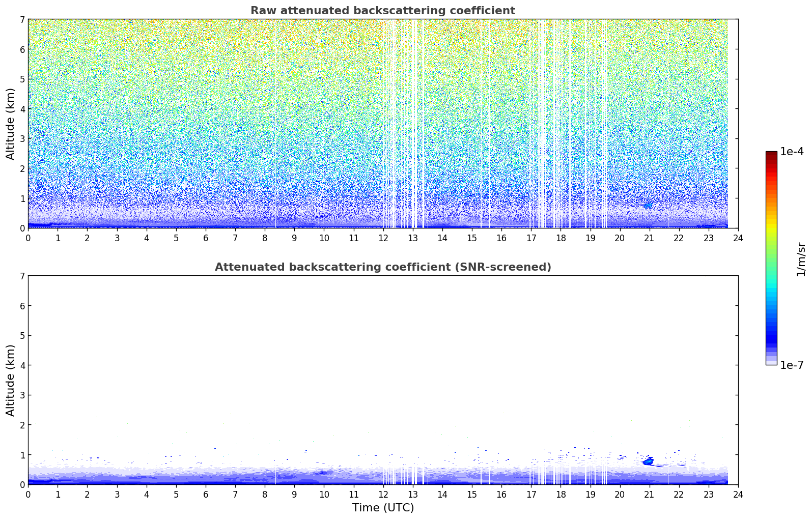Click the top plot x-axis tick '18'
812x519 pixels.
[x=561, y=238]
